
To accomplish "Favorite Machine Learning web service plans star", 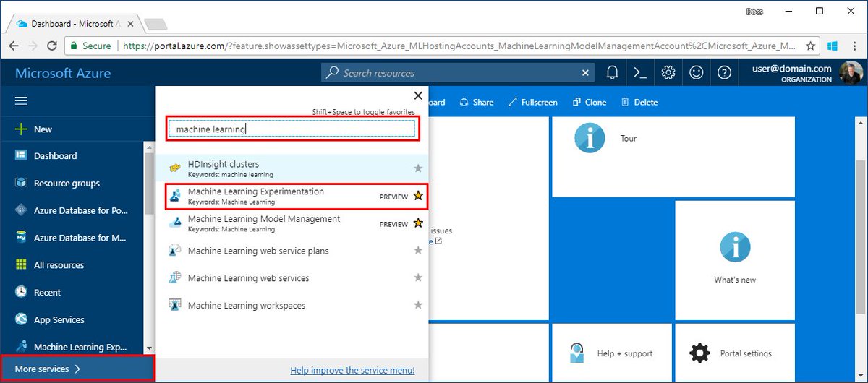I will coord(418,251).
